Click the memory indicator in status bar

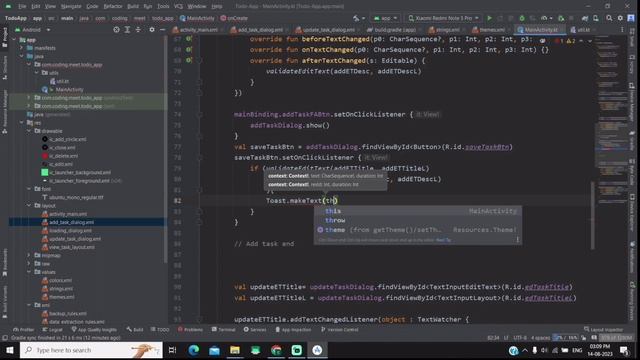[x=617, y=338]
